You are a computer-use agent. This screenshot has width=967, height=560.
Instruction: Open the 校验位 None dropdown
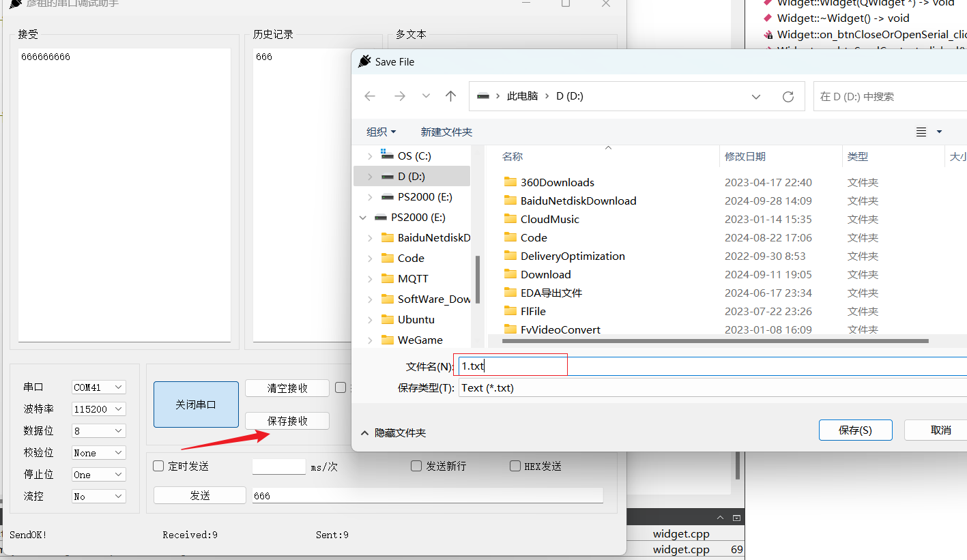pyautogui.click(x=99, y=453)
